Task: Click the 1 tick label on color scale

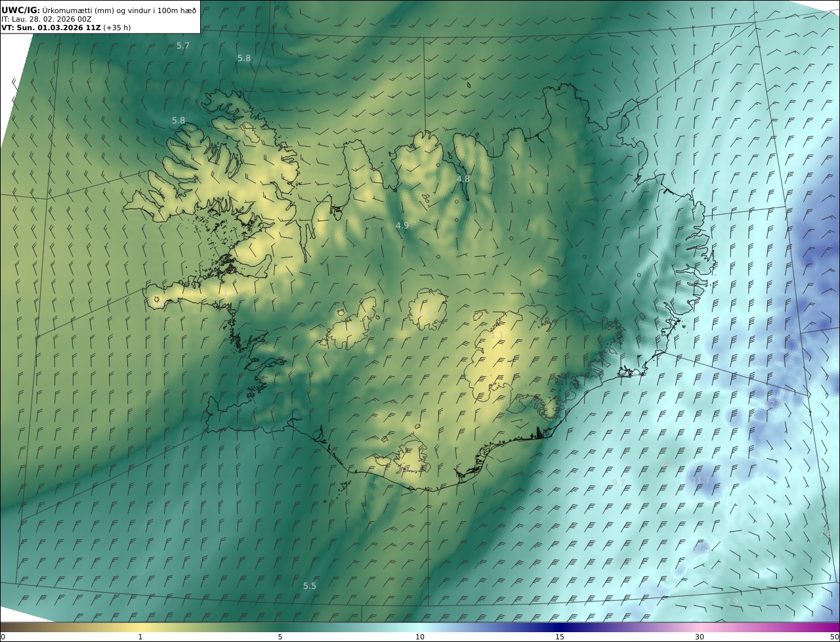Action: coord(140,637)
